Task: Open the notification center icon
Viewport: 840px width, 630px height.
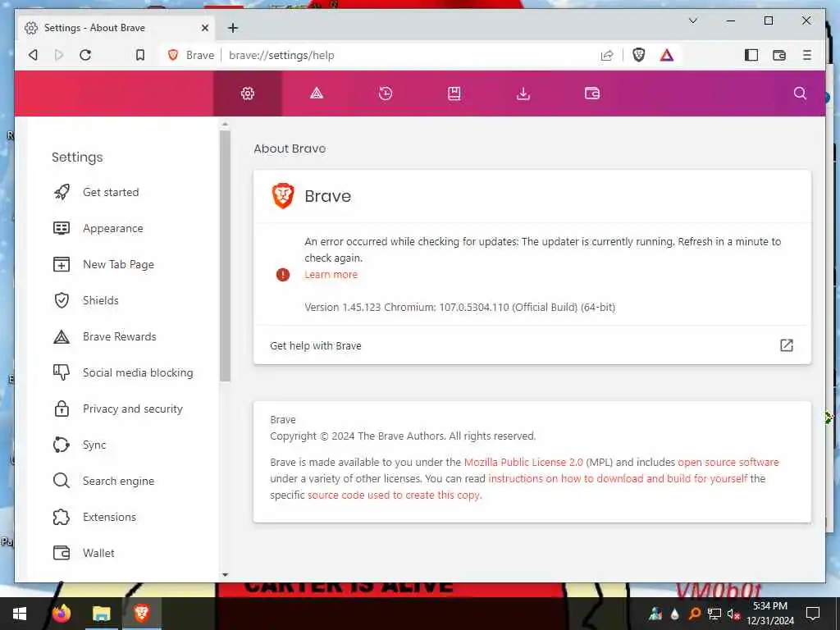Action: click(813, 614)
